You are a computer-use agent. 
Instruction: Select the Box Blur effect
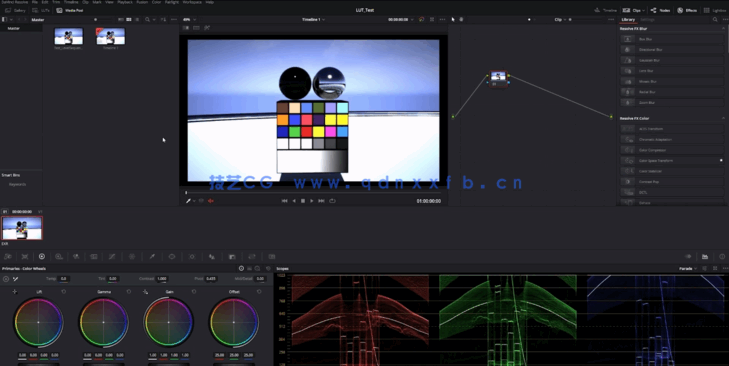(x=672, y=39)
